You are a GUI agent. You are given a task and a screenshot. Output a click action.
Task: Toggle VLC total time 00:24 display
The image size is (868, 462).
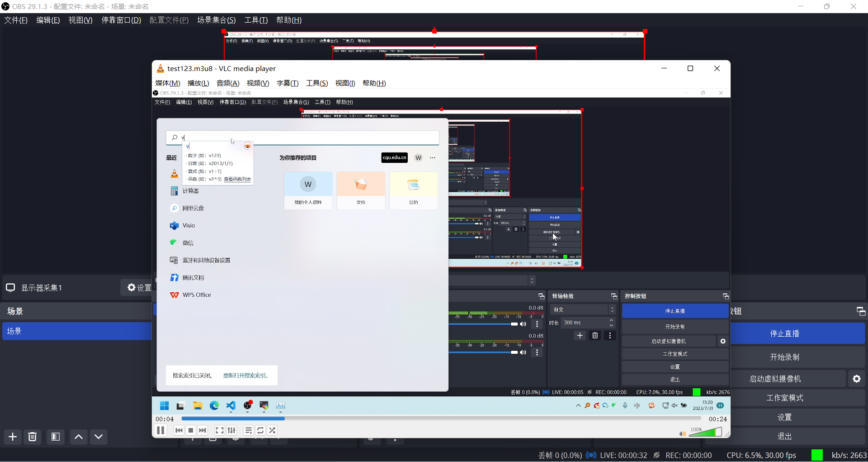click(717, 419)
